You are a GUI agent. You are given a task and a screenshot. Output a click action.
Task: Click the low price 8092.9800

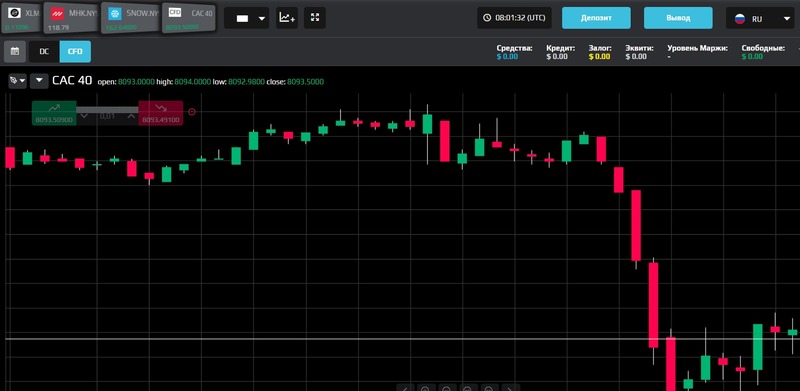coord(246,82)
